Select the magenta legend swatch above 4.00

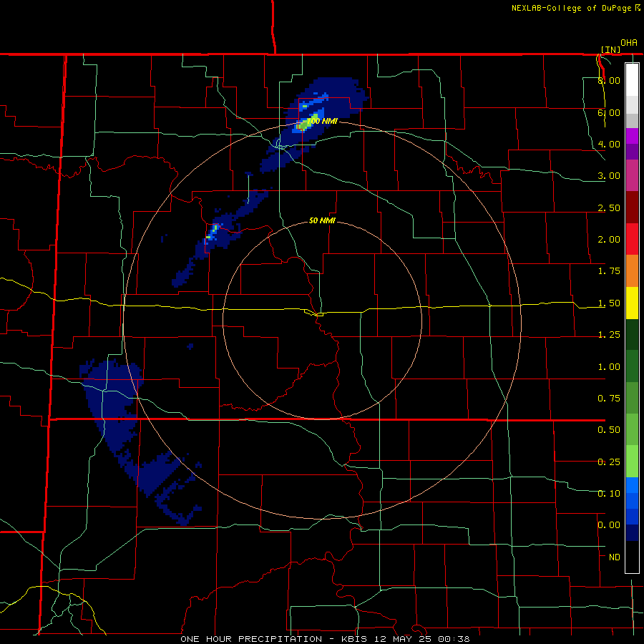[x=632, y=136]
